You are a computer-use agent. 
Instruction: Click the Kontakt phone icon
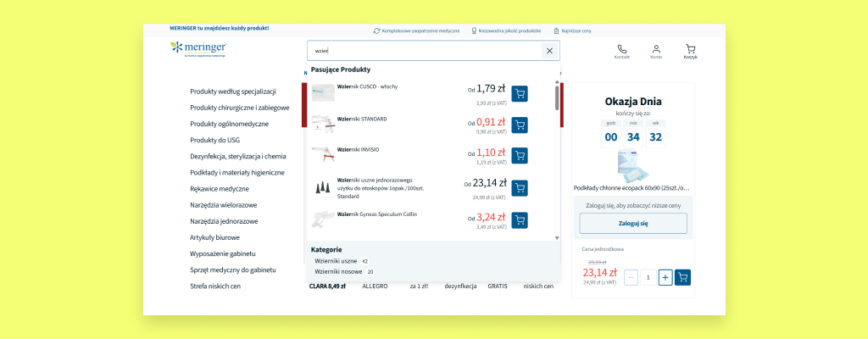[621, 50]
